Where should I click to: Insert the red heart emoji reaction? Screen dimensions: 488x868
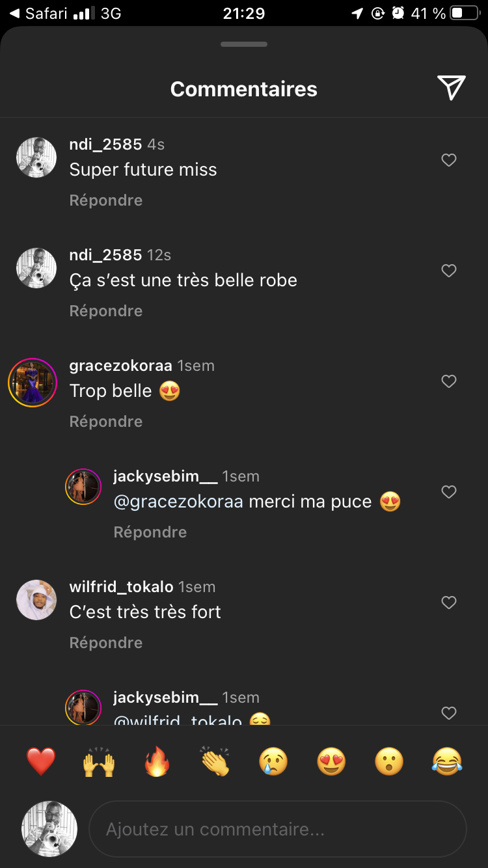41,761
